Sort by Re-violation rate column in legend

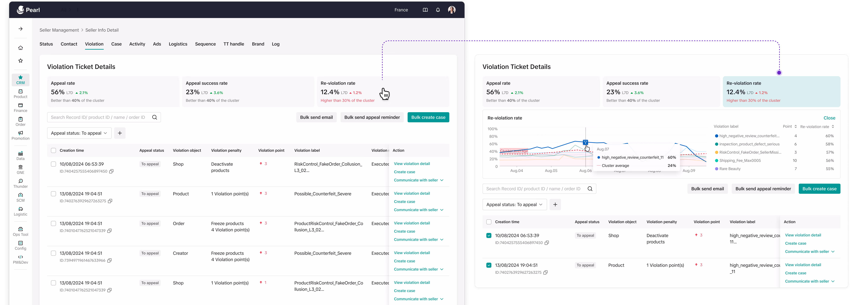(833, 127)
